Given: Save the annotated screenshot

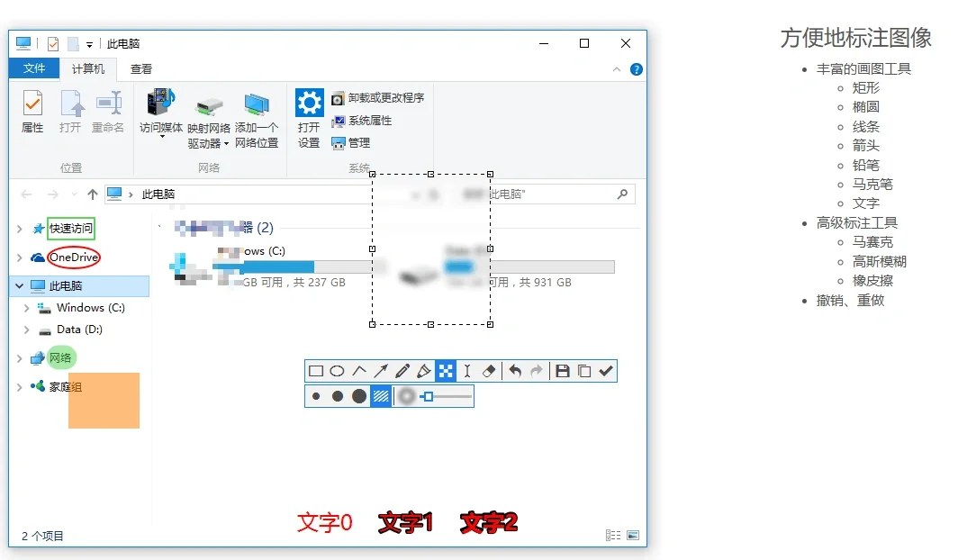Looking at the screenshot, I should (x=565, y=370).
